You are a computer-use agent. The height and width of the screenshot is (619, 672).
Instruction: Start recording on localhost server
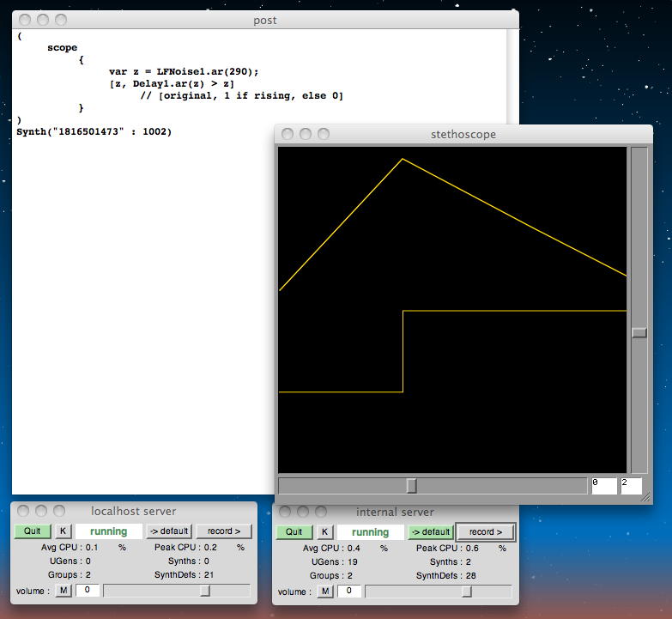pyautogui.click(x=223, y=531)
